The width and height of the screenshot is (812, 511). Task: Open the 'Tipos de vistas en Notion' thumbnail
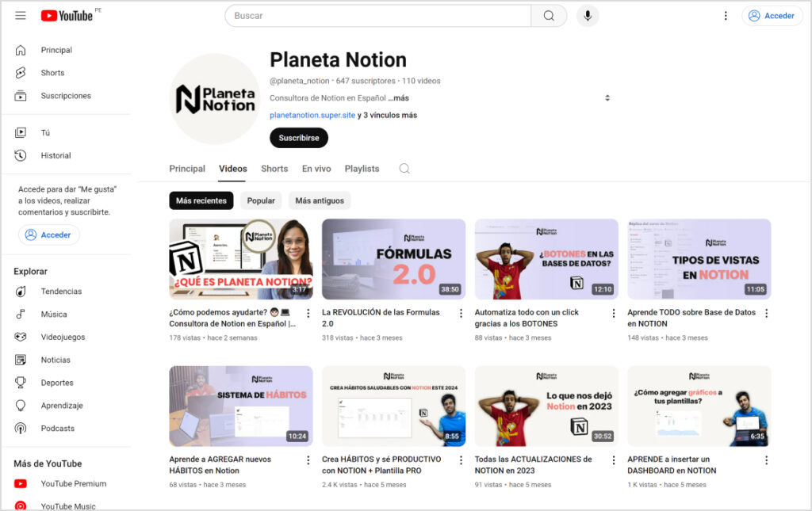(699, 259)
